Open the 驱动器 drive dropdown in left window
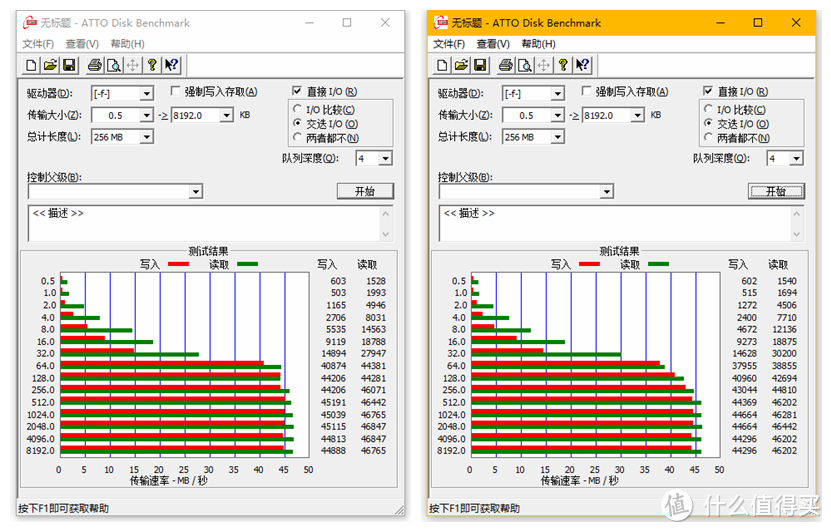 click(x=147, y=94)
